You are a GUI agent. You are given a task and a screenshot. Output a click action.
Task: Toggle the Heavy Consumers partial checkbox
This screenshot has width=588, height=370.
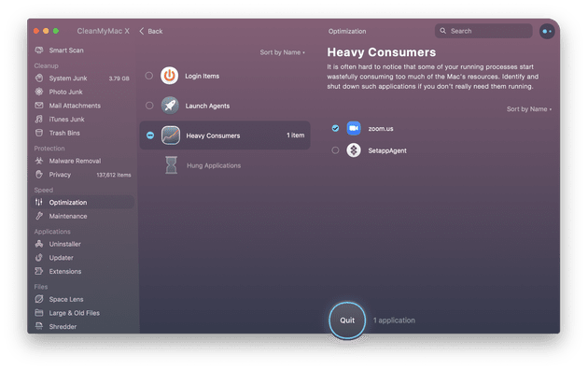point(150,135)
